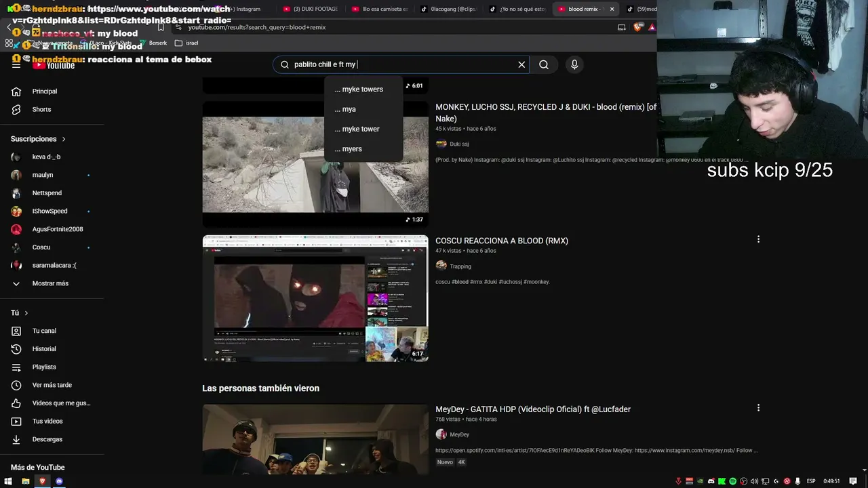Click the network tray icon
The height and width of the screenshot is (488, 868).
[x=766, y=481]
